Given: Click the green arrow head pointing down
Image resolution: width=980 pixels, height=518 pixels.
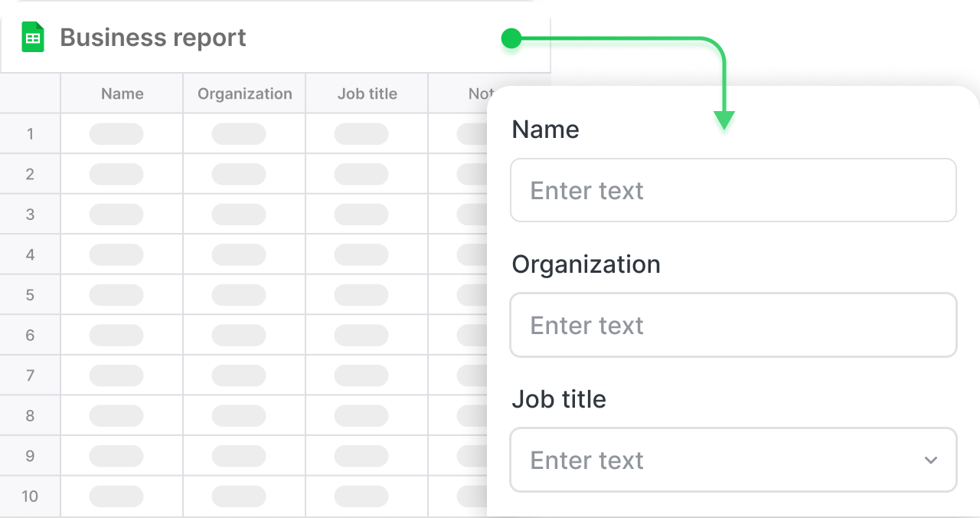Looking at the screenshot, I should [x=724, y=120].
